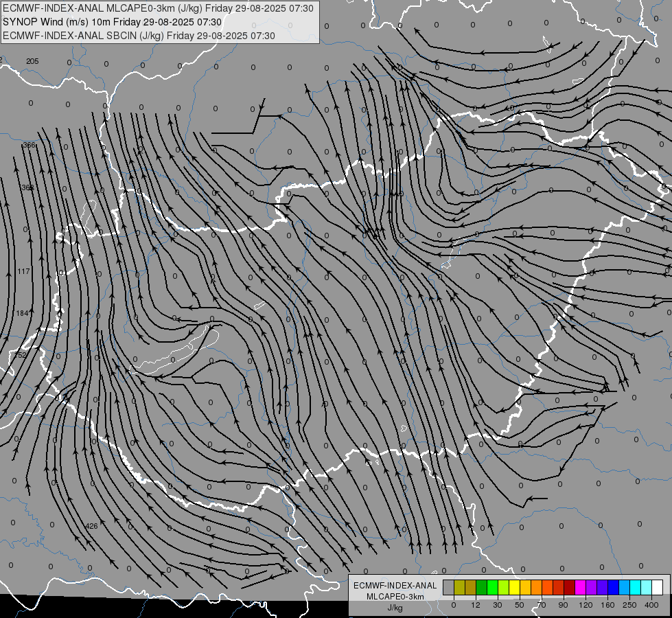Click the legend scale value 400
This screenshot has height=618, width=672.
point(651,605)
